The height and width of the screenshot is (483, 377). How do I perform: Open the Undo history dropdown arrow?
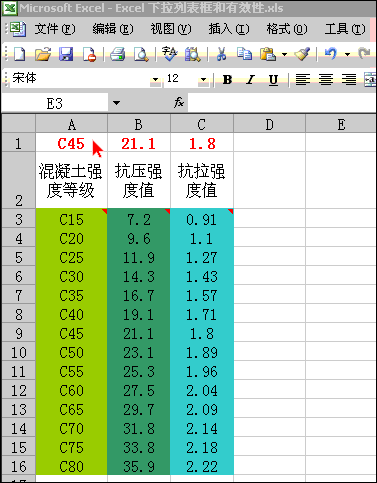coord(347,54)
